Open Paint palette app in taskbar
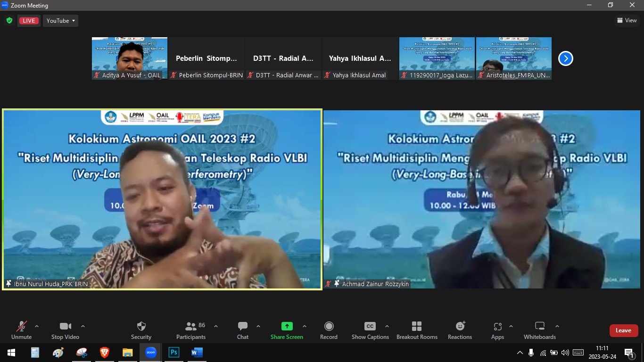The image size is (644, 362). tap(58, 353)
